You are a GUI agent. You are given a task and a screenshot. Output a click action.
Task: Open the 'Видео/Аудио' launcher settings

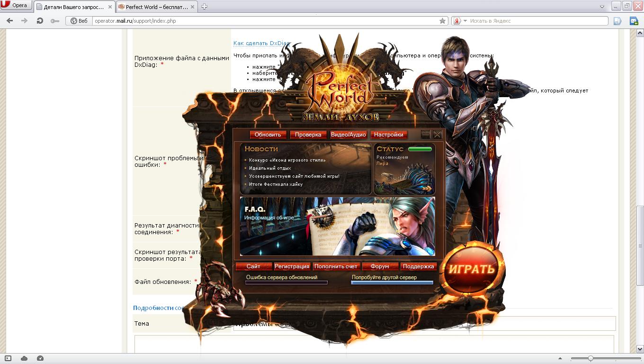[x=348, y=135]
